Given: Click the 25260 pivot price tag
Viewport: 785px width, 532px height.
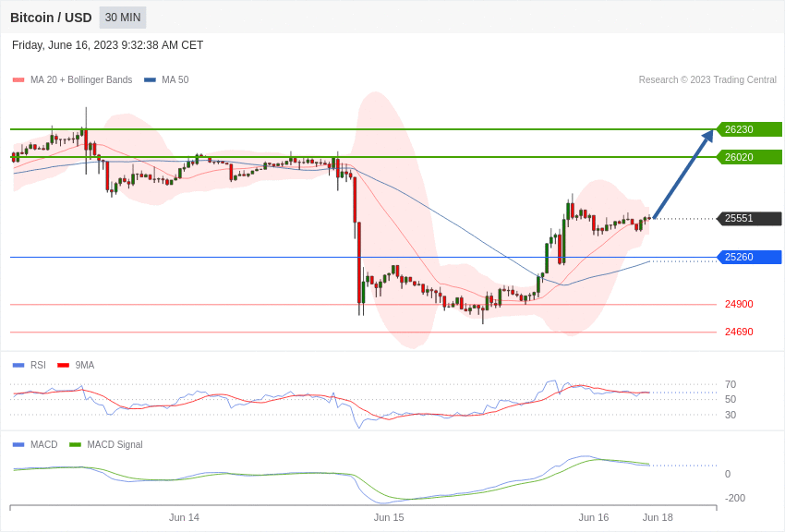Looking at the screenshot, I should pyautogui.click(x=750, y=258).
